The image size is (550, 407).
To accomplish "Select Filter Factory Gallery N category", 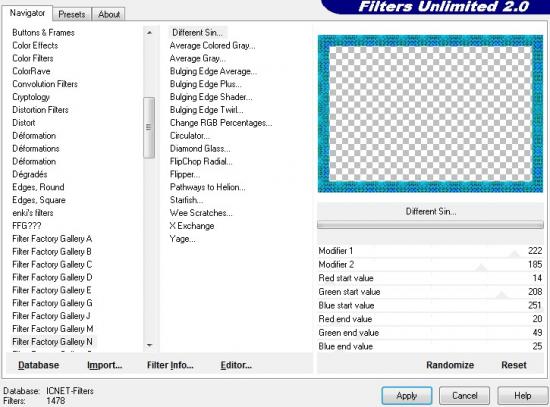I will point(52,341).
